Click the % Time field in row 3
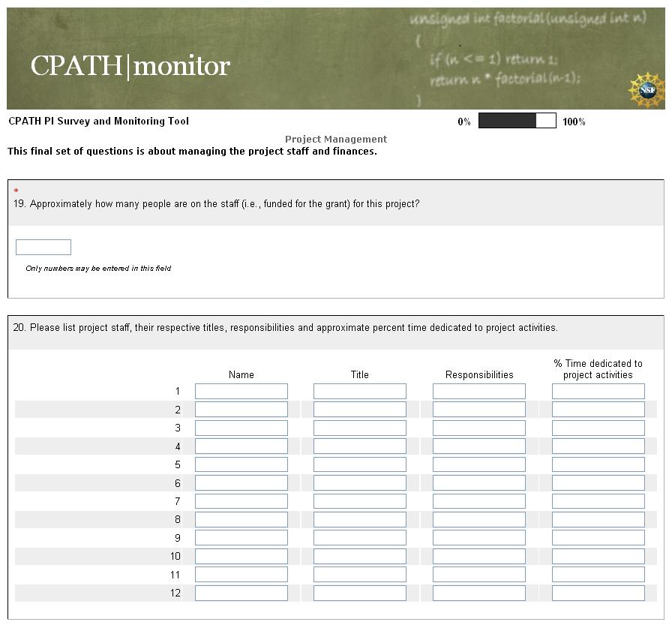This screenshot has width=672, height=631. tap(598, 428)
